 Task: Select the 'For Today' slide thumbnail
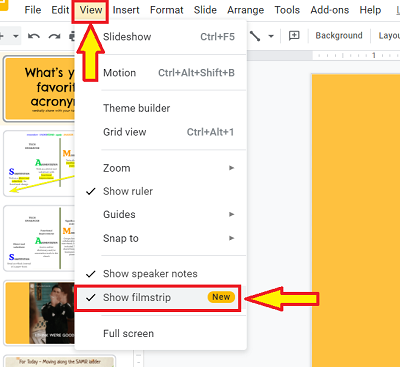(60, 361)
